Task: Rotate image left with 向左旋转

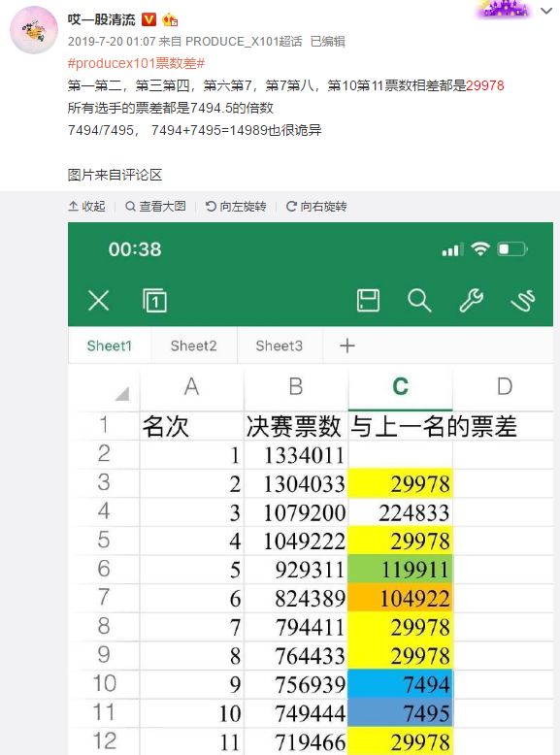Action: 236,206
